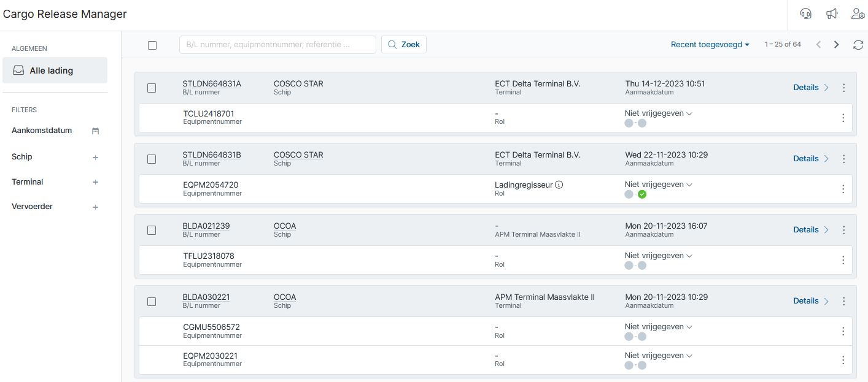
Task: Open the kebab menu for STLDN664831A
Action: 843,88
